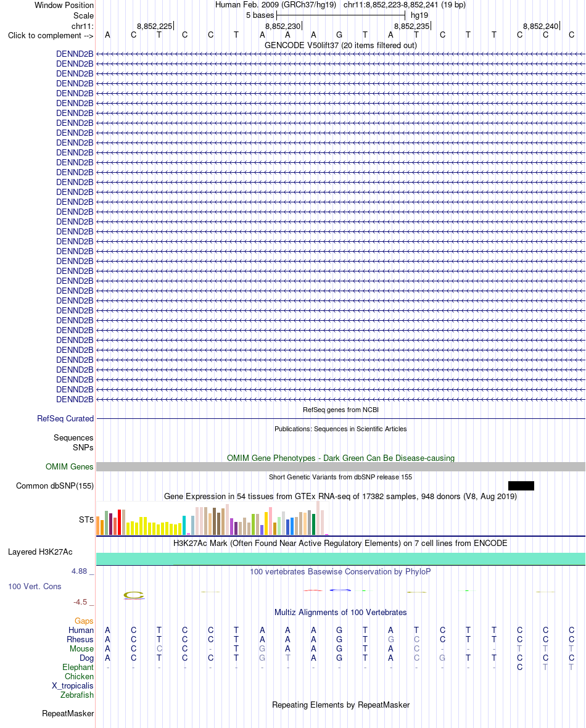Click the '5 bases' scale bar
The image size is (586, 728).
click(x=341, y=15)
